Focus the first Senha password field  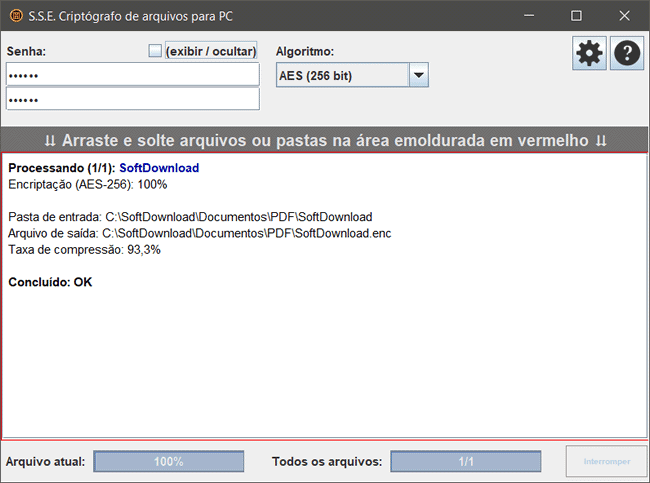(x=132, y=75)
